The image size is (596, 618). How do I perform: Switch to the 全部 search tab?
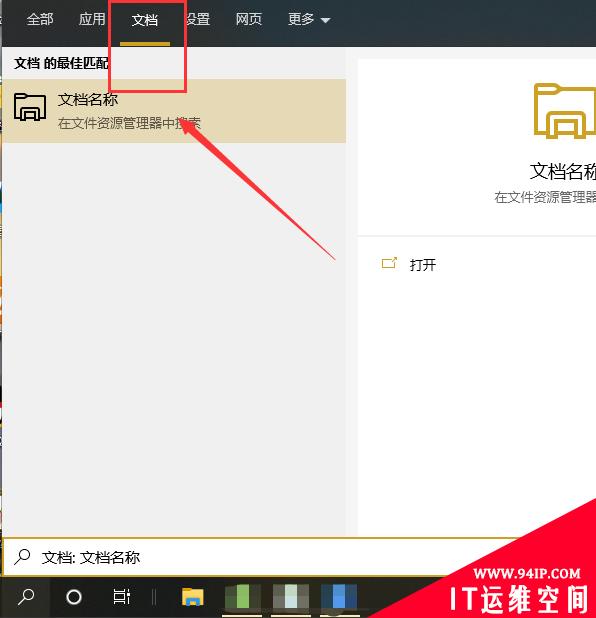coord(40,19)
